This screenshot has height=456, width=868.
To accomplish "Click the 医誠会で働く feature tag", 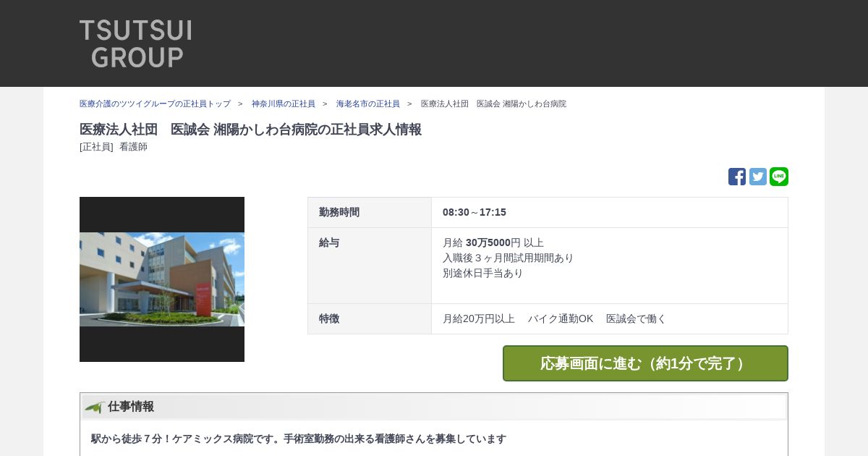I will tap(636, 318).
